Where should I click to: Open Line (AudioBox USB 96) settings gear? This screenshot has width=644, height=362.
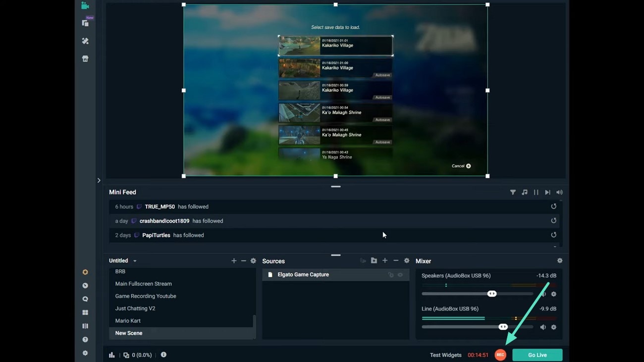(x=554, y=327)
